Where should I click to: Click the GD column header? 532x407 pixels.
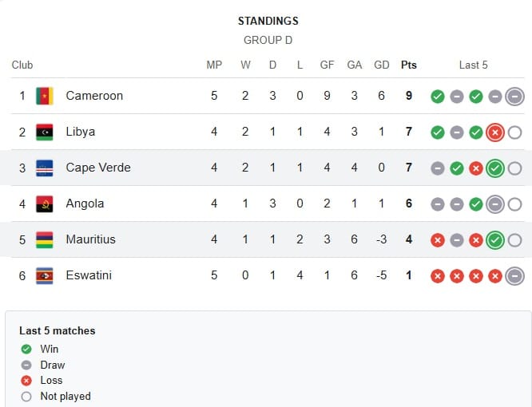click(x=382, y=65)
